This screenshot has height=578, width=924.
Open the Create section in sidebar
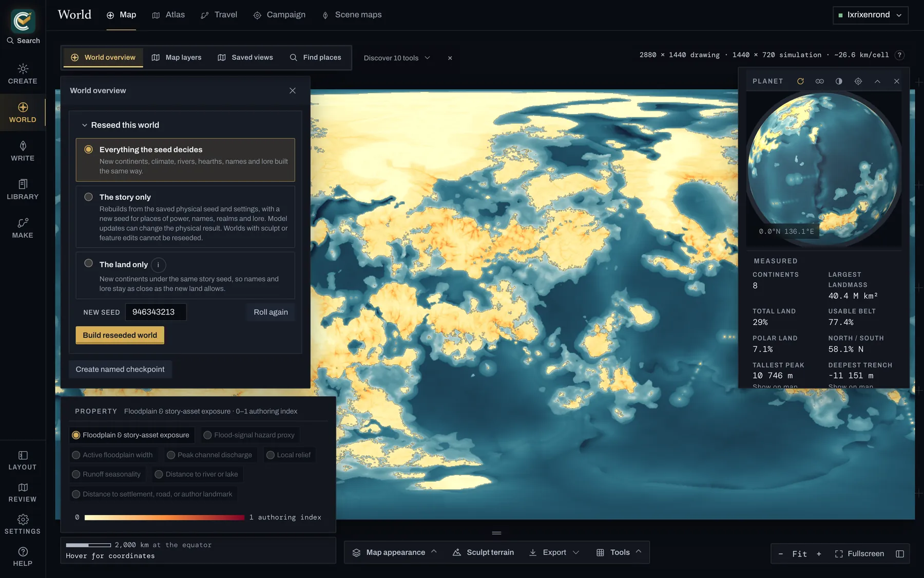point(23,74)
